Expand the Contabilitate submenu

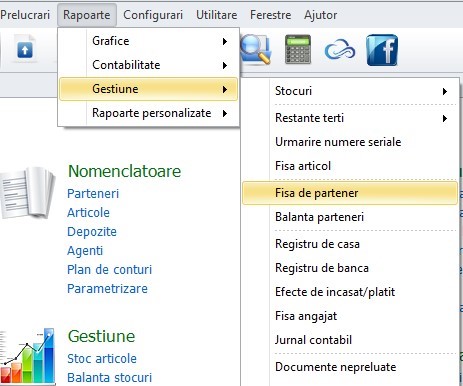pyautogui.click(x=149, y=65)
